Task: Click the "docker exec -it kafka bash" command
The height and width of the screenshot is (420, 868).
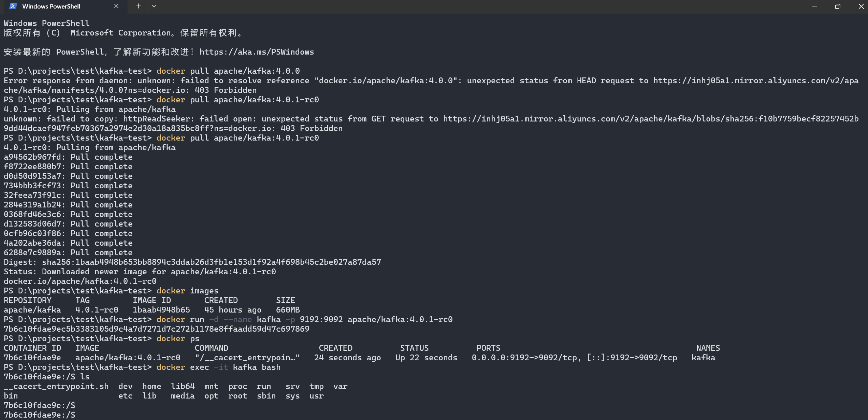Action: (218, 367)
